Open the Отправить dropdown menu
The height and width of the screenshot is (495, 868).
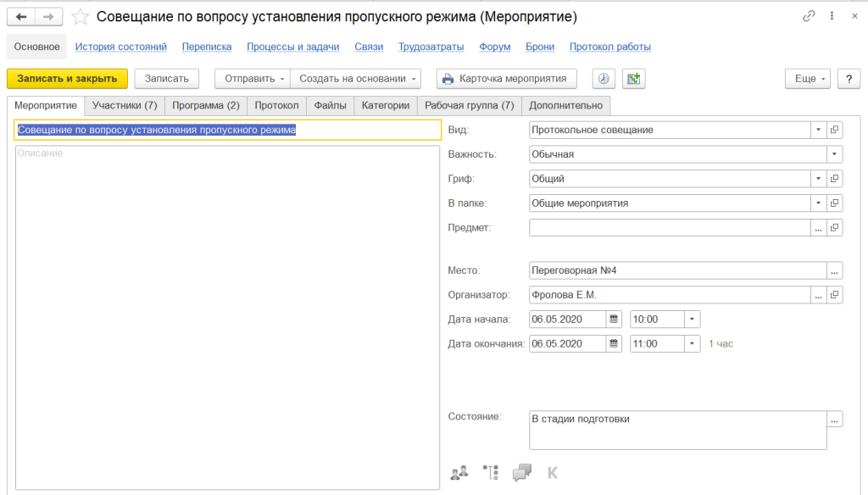click(252, 78)
